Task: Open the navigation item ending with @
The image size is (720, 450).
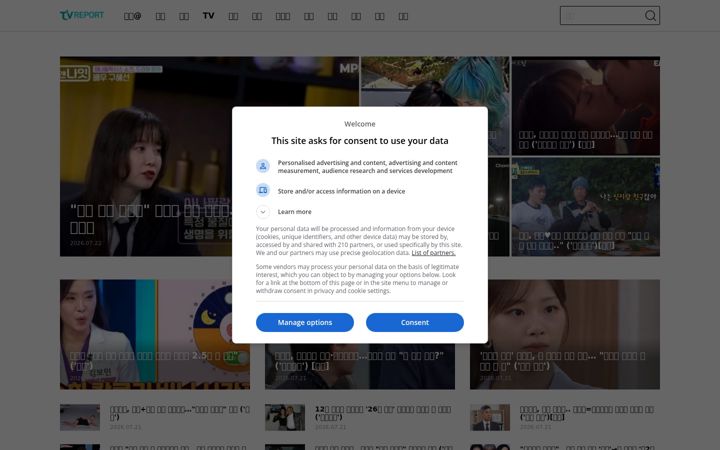Action: [132, 16]
